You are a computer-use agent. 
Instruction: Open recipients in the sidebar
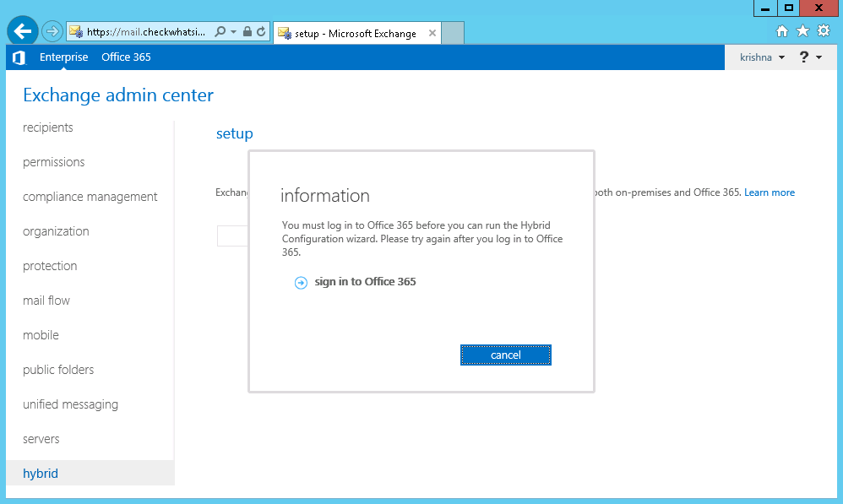coord(48,127)
